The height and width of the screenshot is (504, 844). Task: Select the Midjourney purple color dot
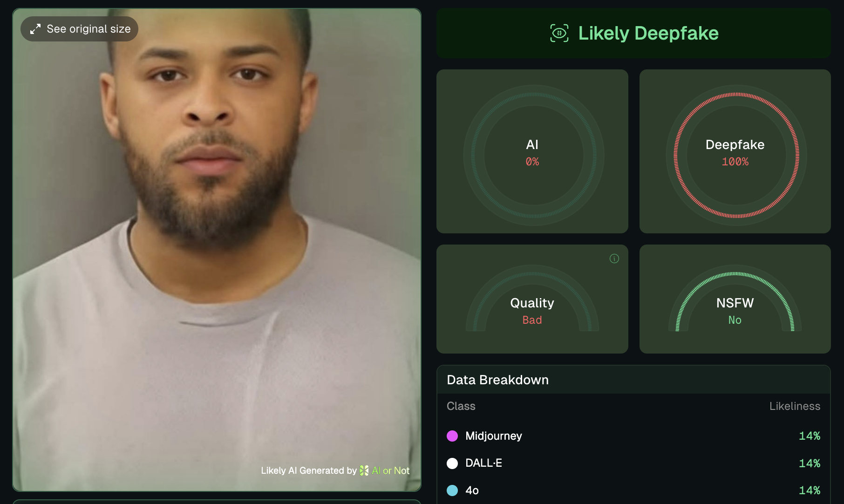pos(452,436)
